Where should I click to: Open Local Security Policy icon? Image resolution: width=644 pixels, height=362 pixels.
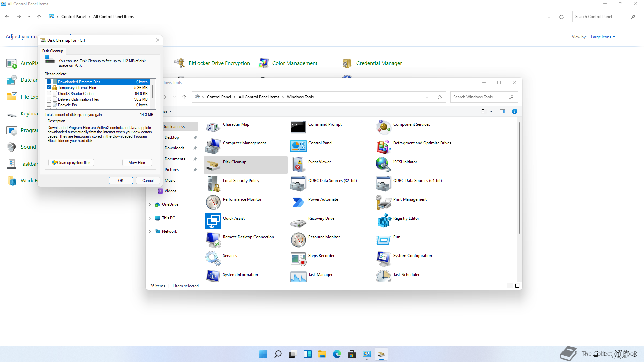coord(213,183)
